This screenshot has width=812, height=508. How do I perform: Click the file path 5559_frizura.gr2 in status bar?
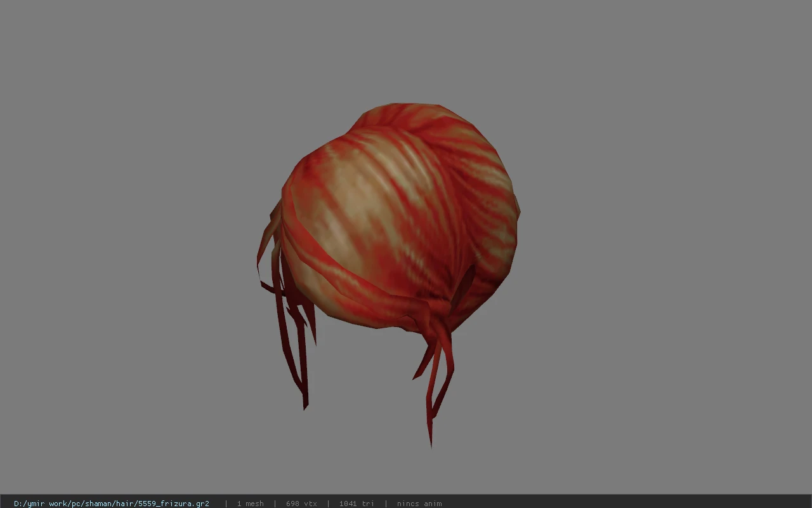click(x=112, y=504)
